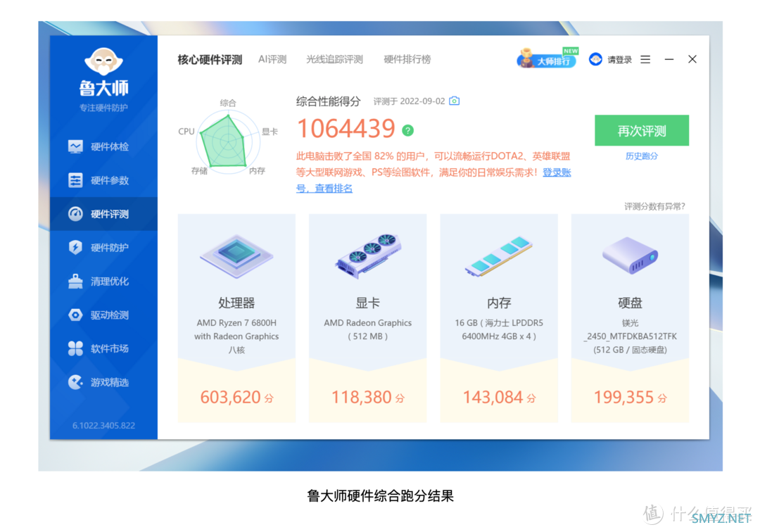The image size is (760, 532).
Task: Go to 硬件防护 section
Action: 103,248
